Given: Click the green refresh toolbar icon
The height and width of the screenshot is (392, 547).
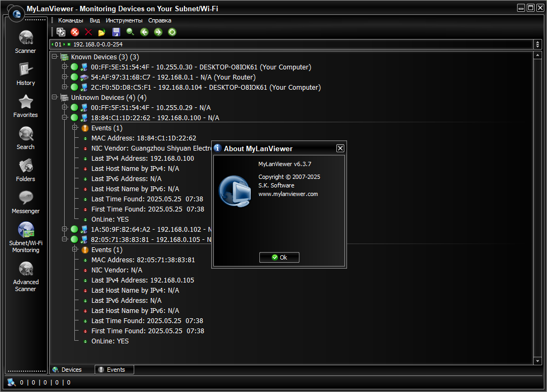Looking at the screenshot, I should (172, 32).
